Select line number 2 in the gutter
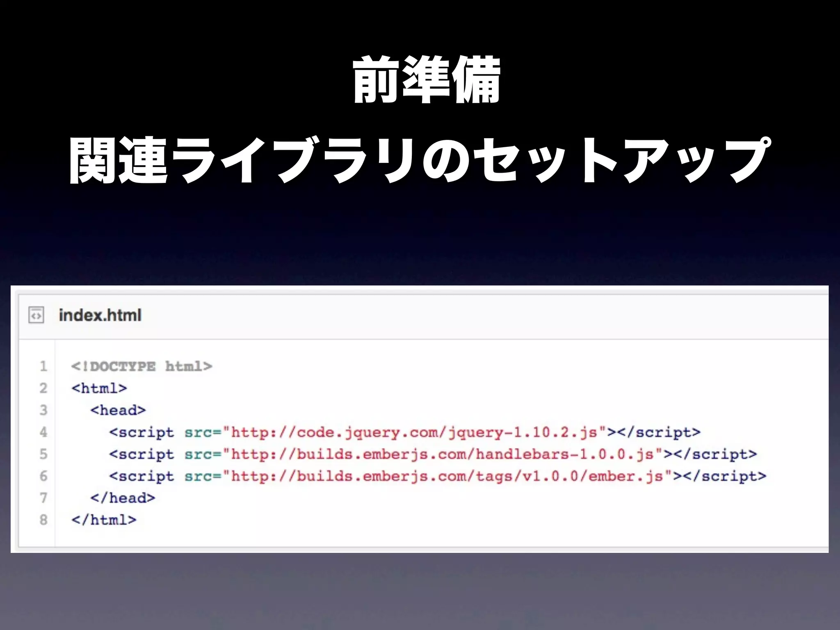840x630 pixels. tap(43, 388)
